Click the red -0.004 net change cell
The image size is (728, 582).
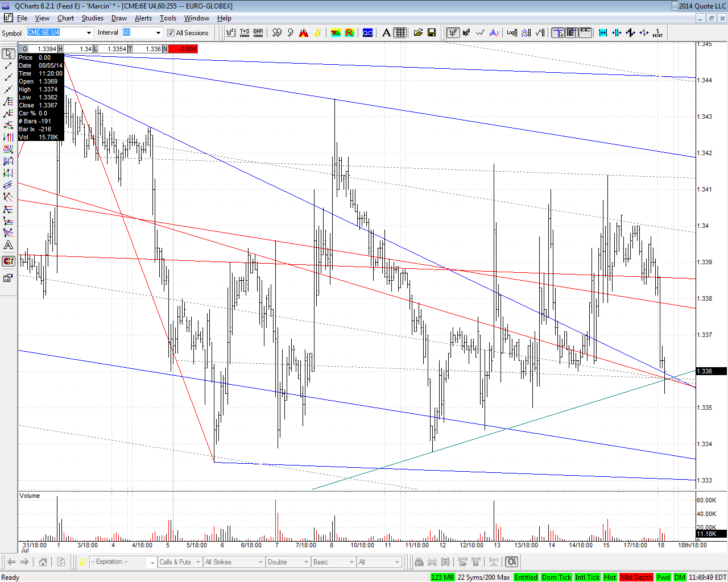[183, 49]
